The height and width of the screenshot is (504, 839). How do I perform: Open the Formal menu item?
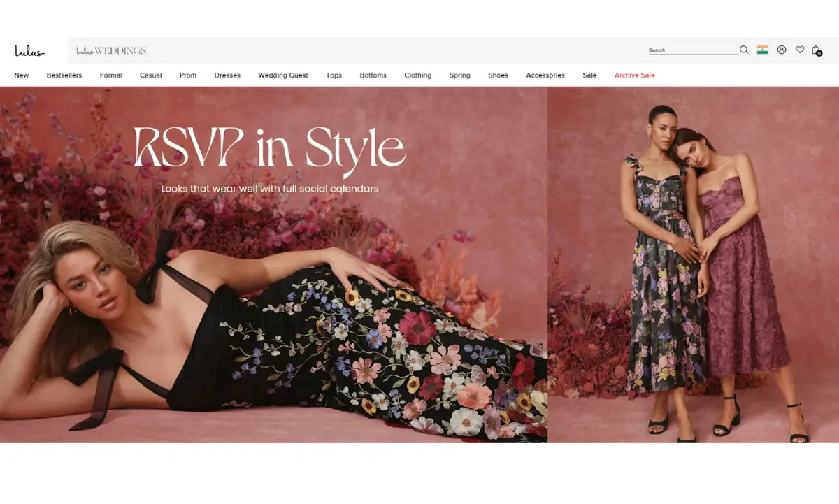[x=110, y=75]
